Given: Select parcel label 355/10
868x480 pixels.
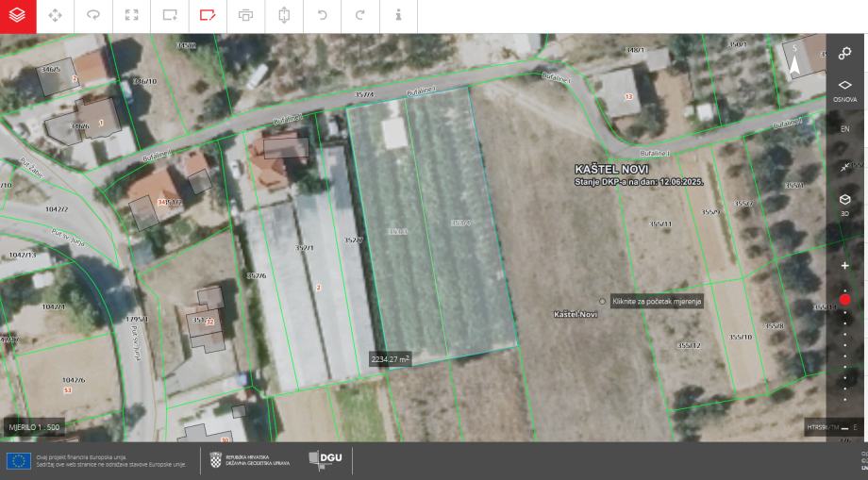Looking at the screenshot, I should coord(740,337).
